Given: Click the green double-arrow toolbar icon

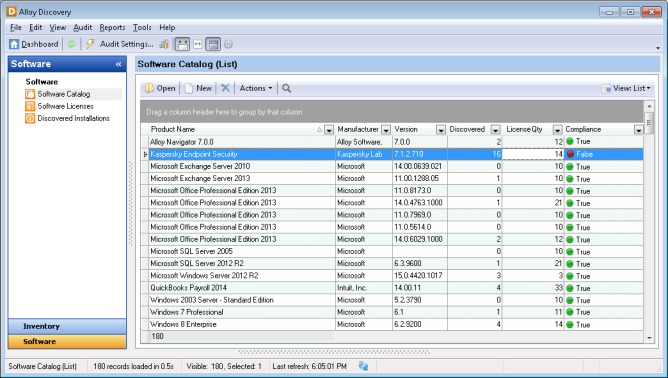Looking at the screenshot, I should (x=198, y=44).
